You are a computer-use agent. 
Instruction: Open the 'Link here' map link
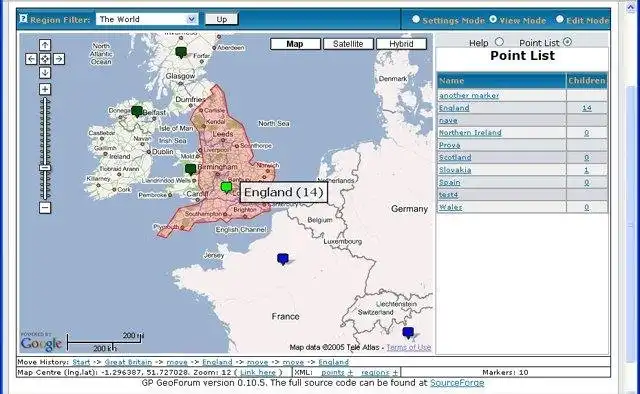click(x=258, y=372)
